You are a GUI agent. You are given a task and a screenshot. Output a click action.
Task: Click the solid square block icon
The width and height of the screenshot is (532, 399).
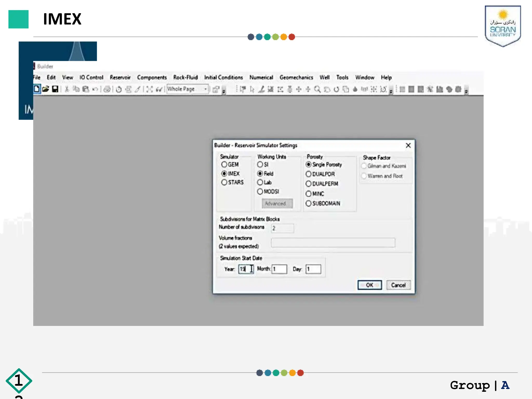(411, 89)
